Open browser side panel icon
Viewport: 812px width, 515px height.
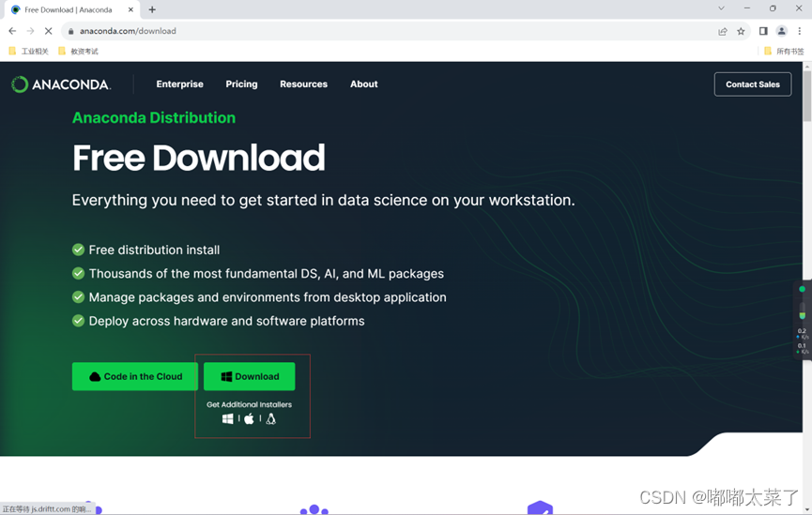[763, 31]
